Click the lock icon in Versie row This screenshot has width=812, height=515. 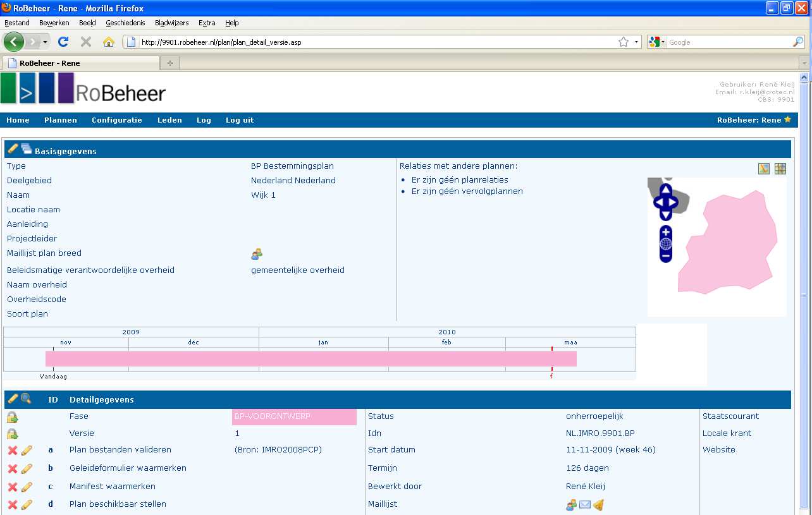(12, 434)
